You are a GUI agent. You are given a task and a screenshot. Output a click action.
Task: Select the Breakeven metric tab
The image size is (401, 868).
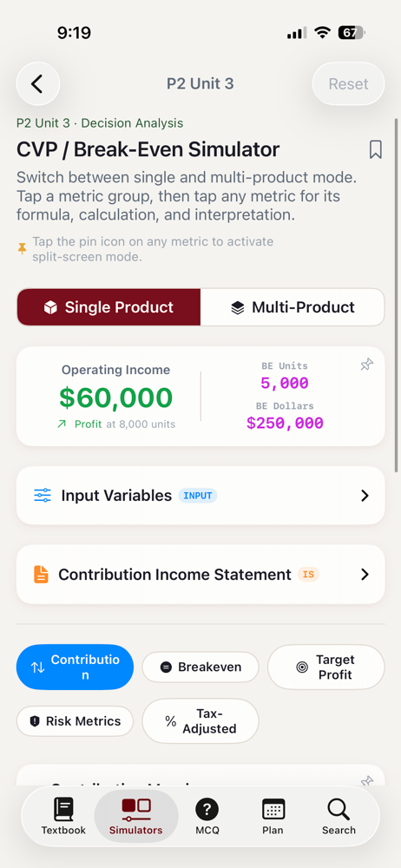tap(200, 667)
